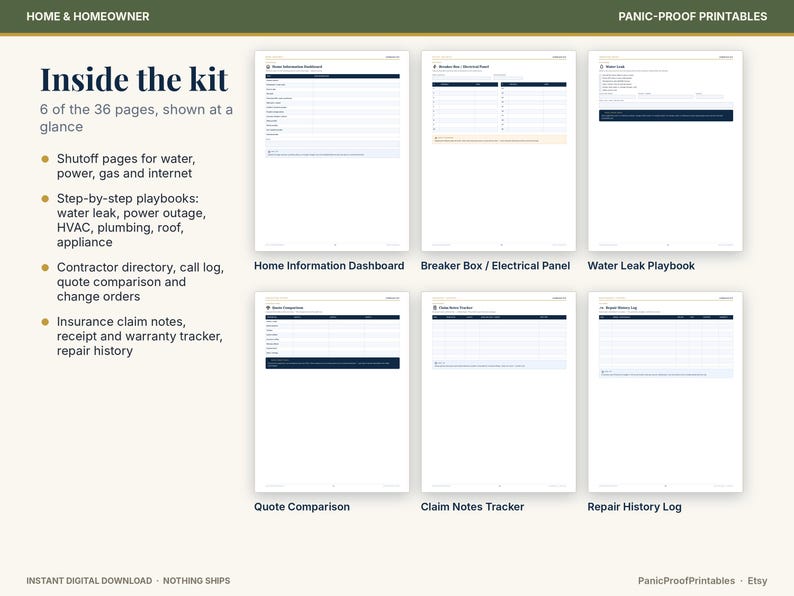Click the water drop icon on the Water Leak page
Viewport: 794px width, 596px height.
[x=602, y=67]
